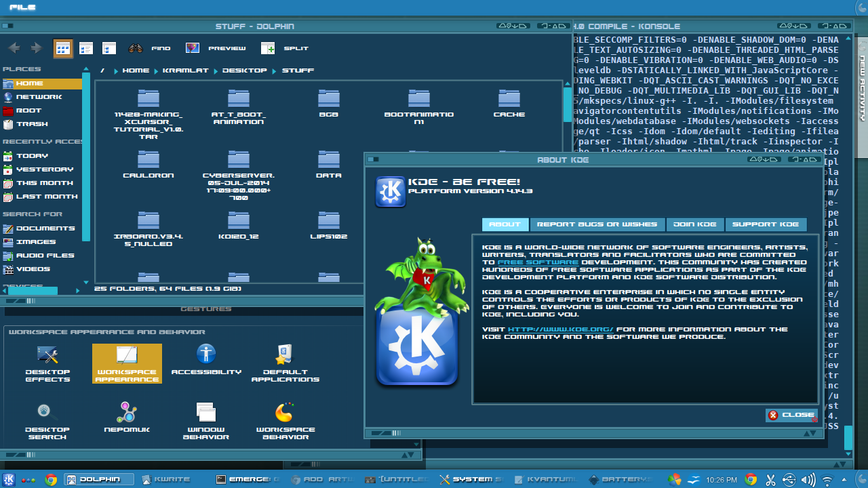The width and height of the screenshot is (868, 488).
Task: Open Workspace Behavior settings
Action: tap(285, 422)
